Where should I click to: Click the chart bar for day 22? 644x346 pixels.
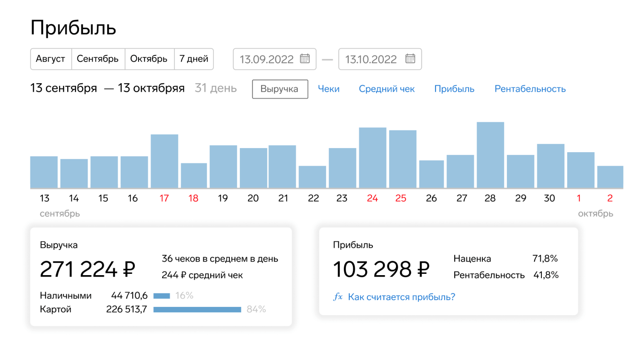point(312,177)
